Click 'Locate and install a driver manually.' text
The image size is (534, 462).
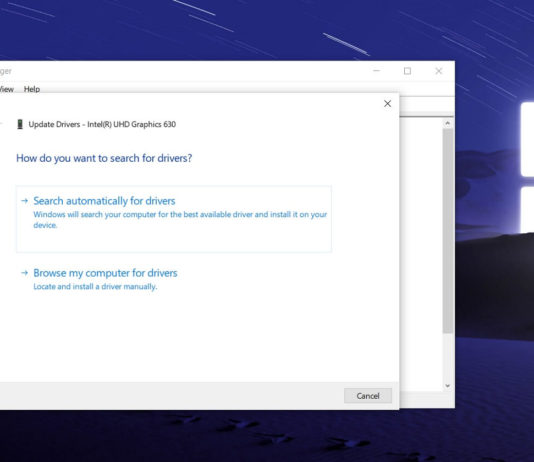pos(95,287)
